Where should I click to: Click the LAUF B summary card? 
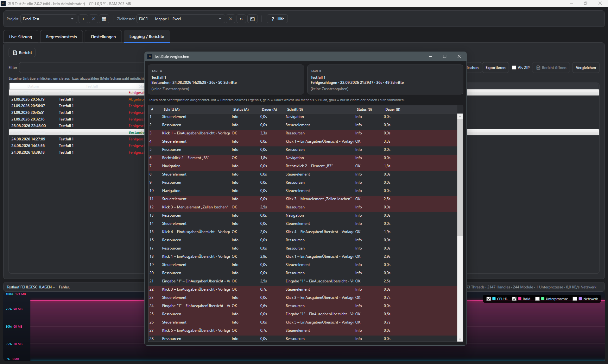coord(385,80)
